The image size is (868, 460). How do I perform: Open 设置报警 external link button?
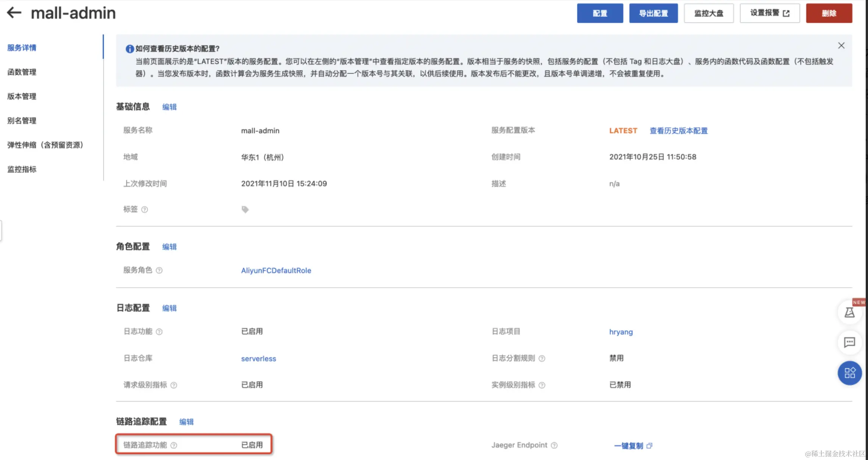pos(770,13)
